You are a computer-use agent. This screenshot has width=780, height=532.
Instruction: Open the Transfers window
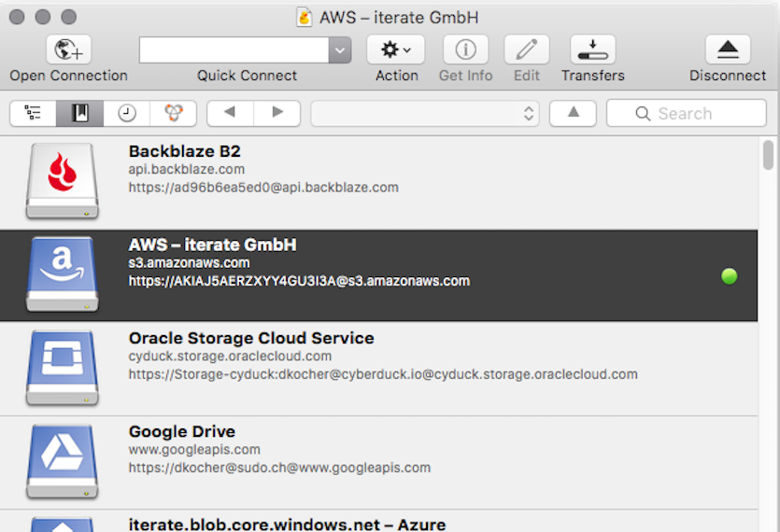(x=592, y=49)
